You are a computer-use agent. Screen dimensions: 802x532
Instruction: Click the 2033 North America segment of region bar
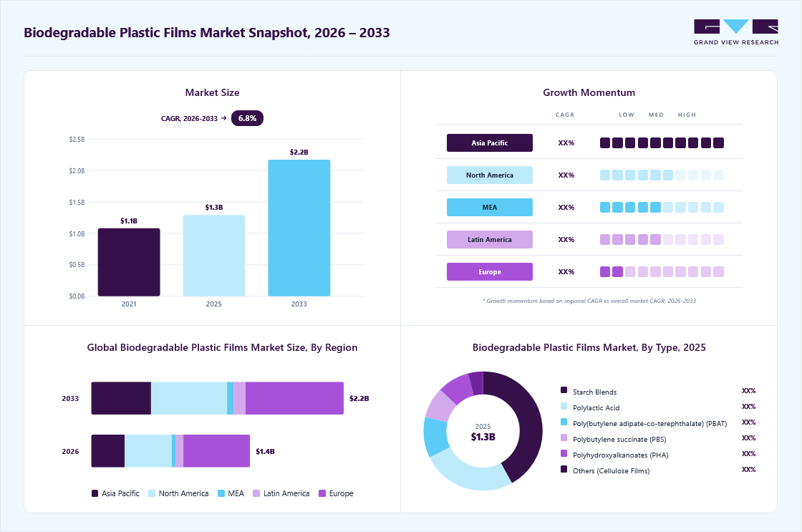pyautogui.click(x=189, y=398)
